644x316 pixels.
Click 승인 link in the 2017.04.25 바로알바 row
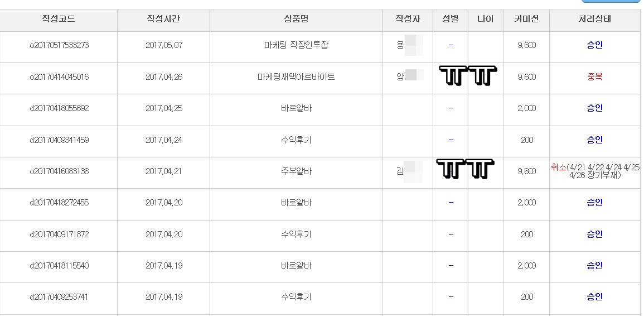point(594,108)
